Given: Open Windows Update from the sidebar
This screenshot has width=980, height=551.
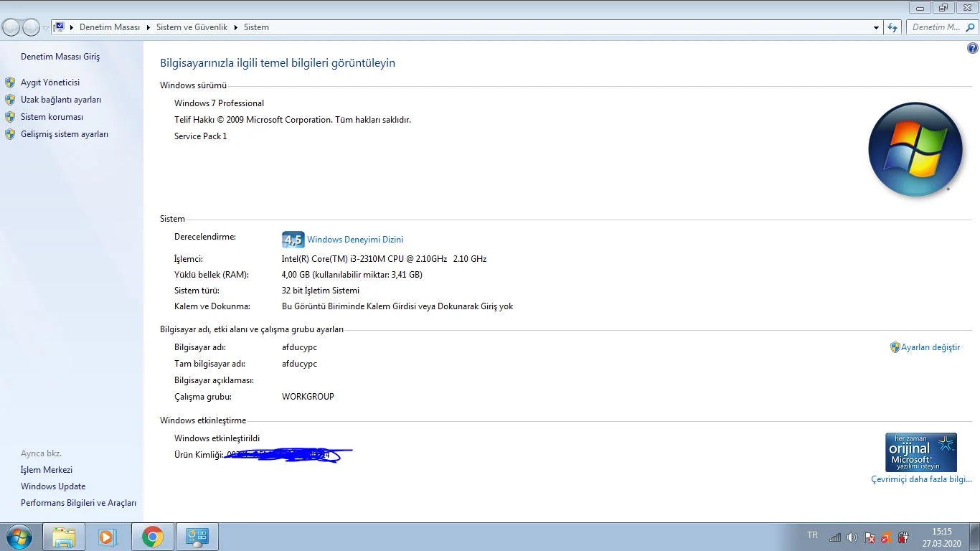Looking at the screenshot, I should click(52, 486).
